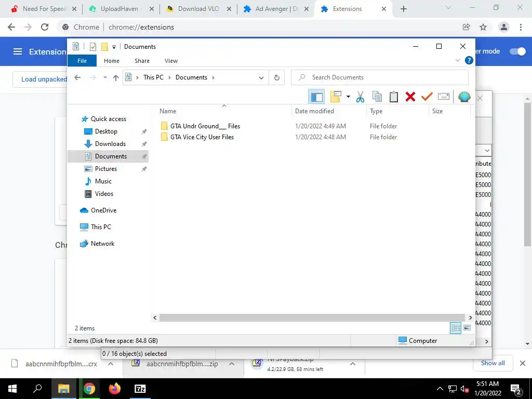Click the blue shell icon in the toolbar
Screen dimensions: 532x399
[x=464, y=97]
